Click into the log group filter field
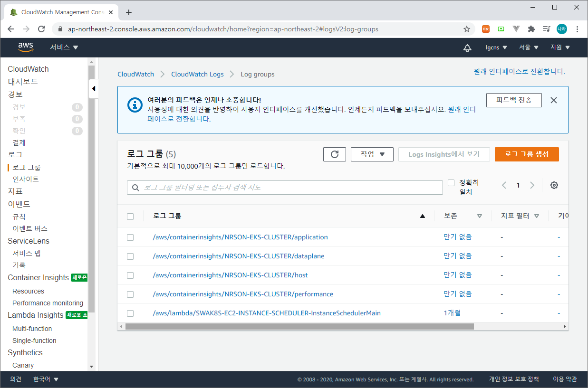Image resolution: width=588 pixels, height=388 pixels. click(285, 188)
